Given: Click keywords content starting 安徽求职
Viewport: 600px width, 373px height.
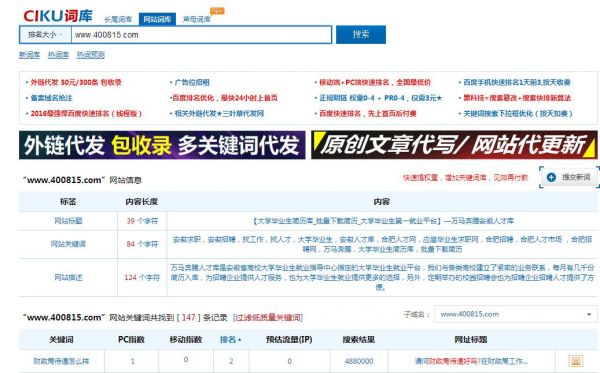Looking at the screenshot, I should tap(382, 244).
